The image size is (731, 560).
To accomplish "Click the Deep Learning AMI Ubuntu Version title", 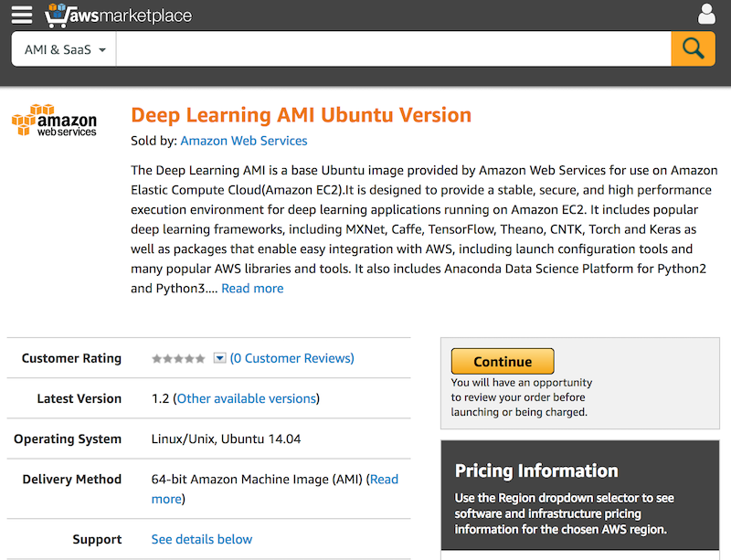I will point(302,115).
